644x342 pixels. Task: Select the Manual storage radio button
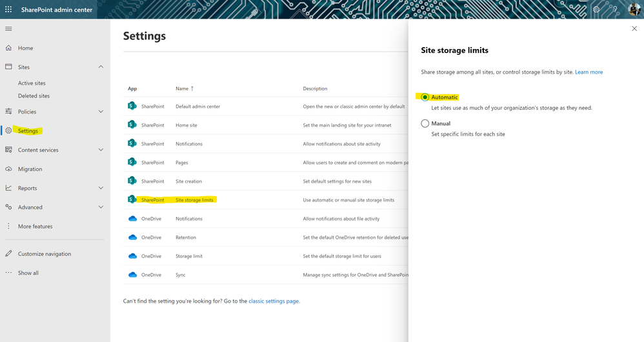pyautogui.click(x=425, y=124)
